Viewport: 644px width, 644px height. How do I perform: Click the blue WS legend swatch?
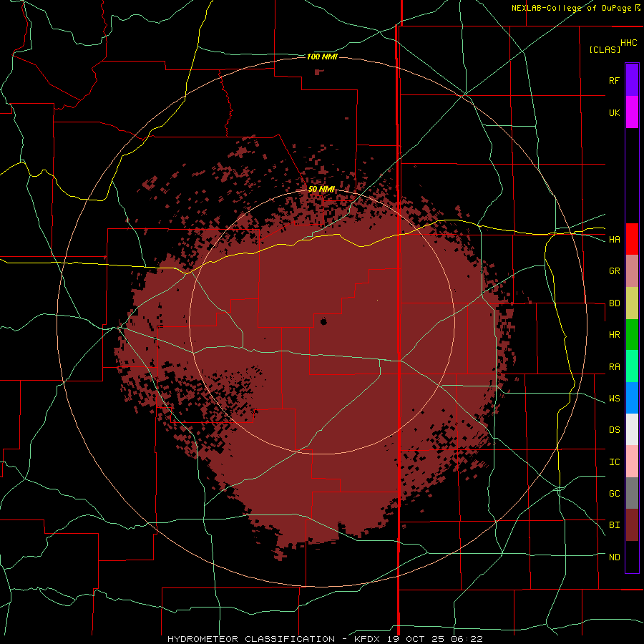632,398
